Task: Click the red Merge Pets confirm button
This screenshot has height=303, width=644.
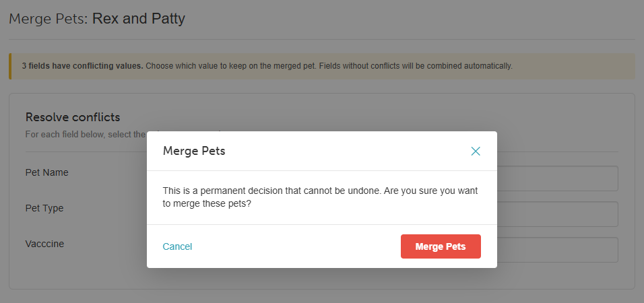Action: click(441, 246)
